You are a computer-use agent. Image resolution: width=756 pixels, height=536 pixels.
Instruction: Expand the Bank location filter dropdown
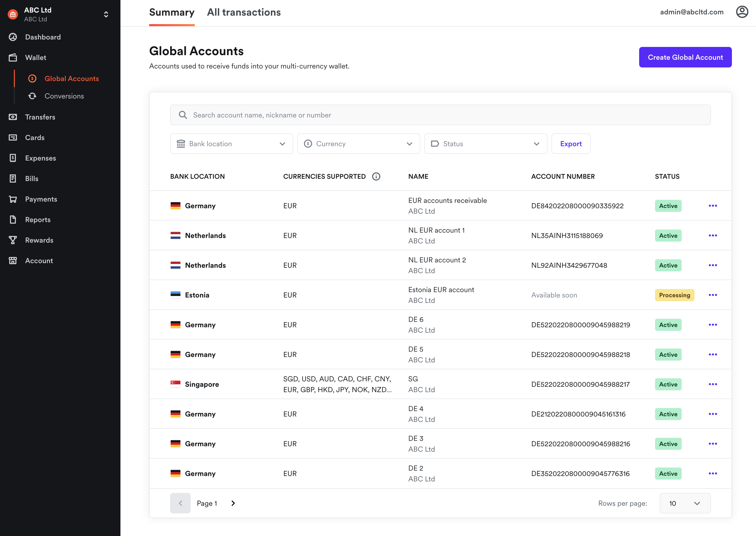[x=231, y=144]
